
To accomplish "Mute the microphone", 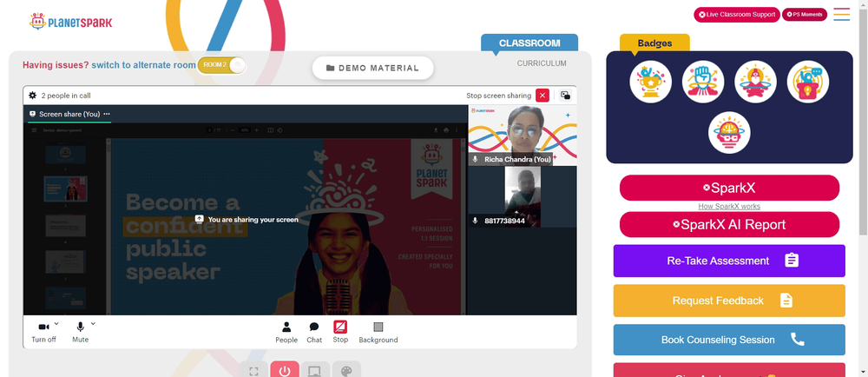I will [x=80, y=332].
